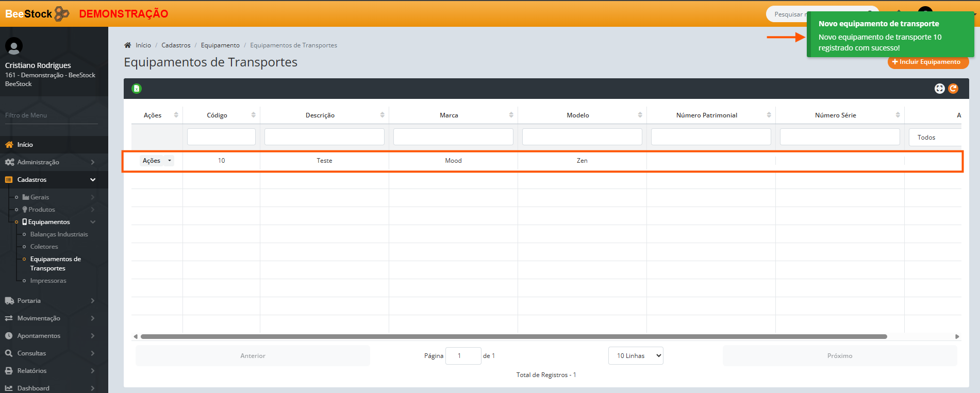
Task: Click the home icon in breadcrumb
Action: 128,45
